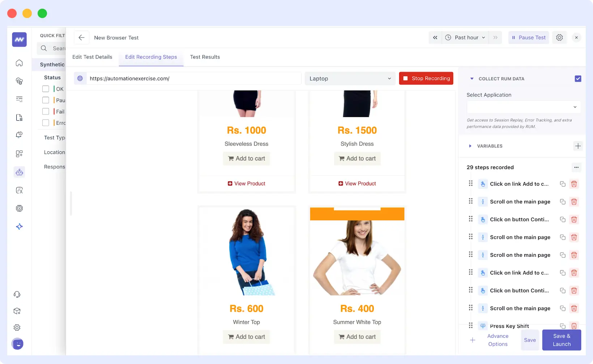Click the back arrow beside New Browser Test
Image resolution: width=593 pixels, height=364 pixels.
81,38
